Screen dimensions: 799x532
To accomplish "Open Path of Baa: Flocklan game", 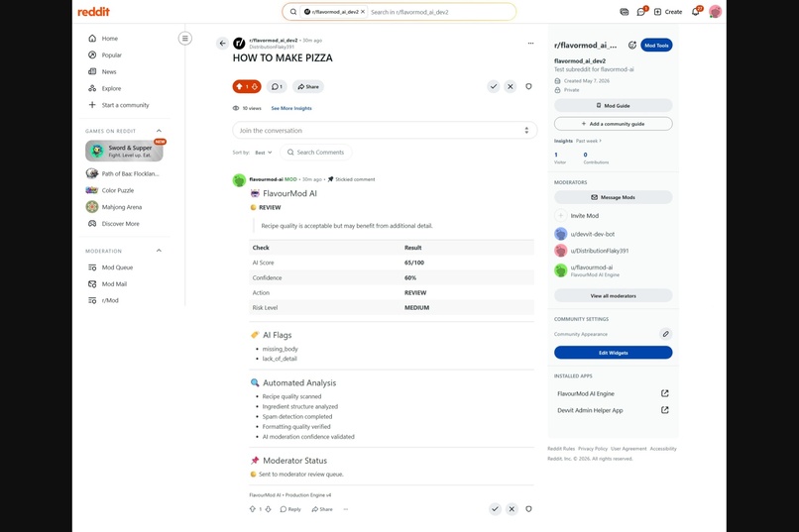I will [x=130, y=173].
